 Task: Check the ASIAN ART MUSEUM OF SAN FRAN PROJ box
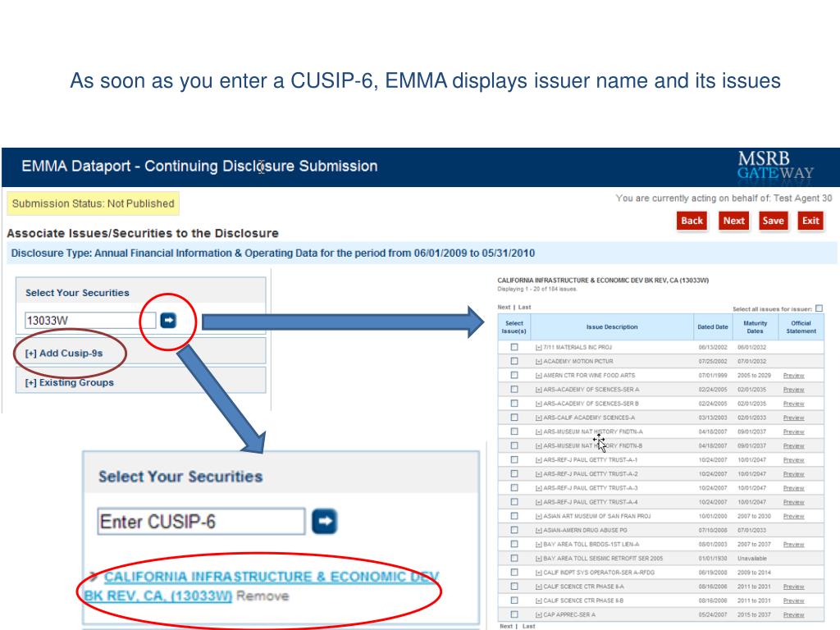pos(514,516)
